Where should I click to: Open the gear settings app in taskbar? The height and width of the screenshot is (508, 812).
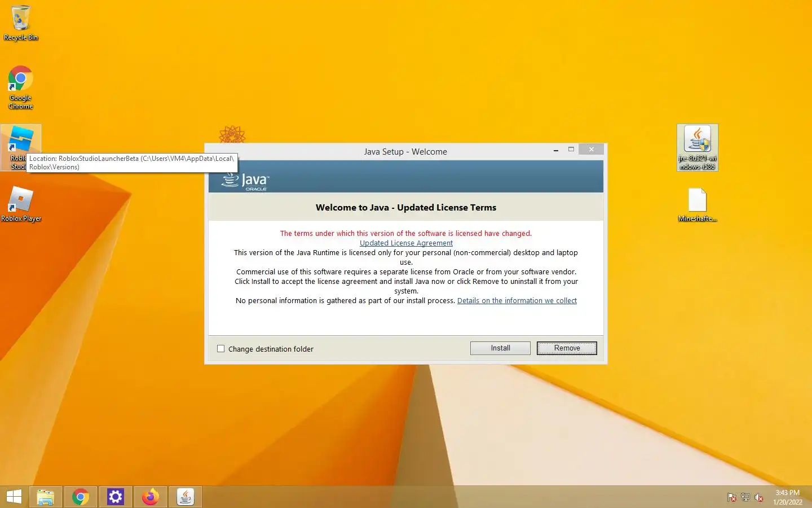click(116, 497)
